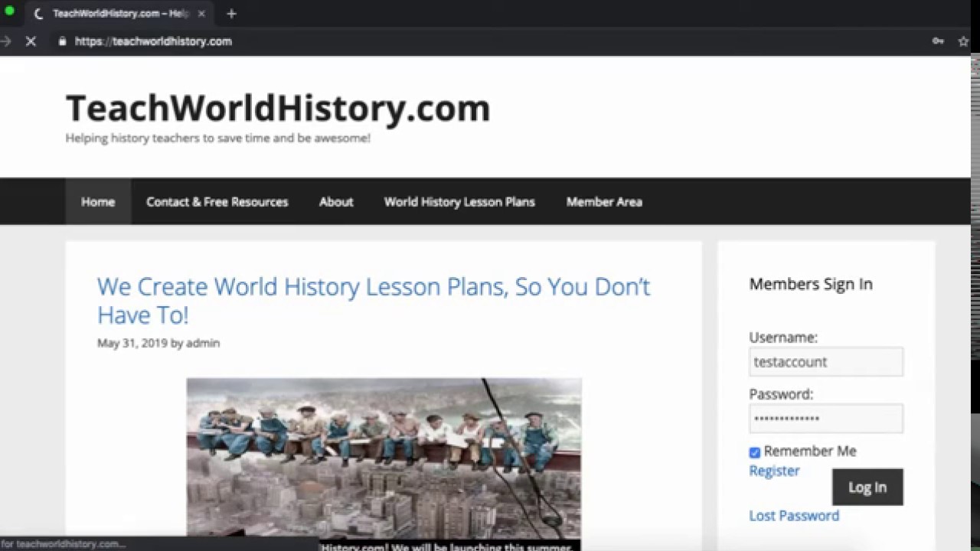Stop loading the page with X icon
The height and width of the screenshot is (551, 980).
pyautogui.click(x=31, y=41)
